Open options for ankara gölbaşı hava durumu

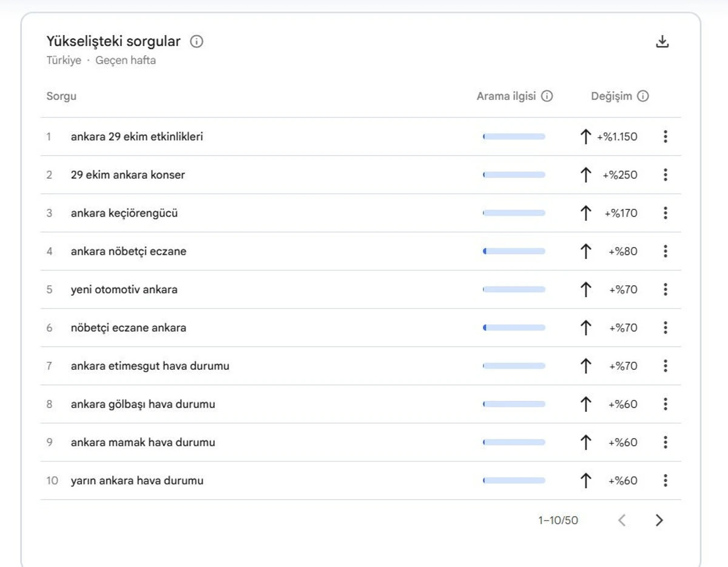tap(666, 404)
